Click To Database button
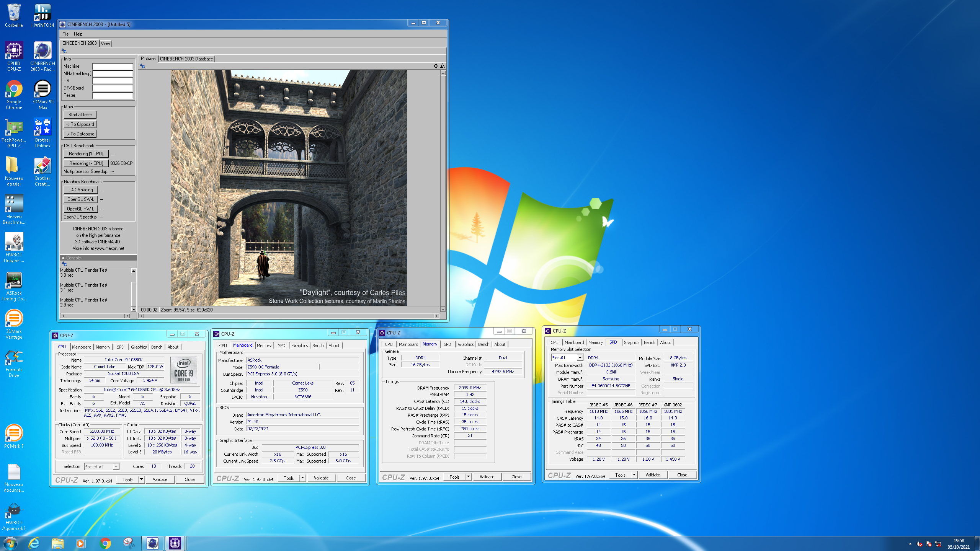Viewport: 980px width, 551px height. click(x=80, y=134)
